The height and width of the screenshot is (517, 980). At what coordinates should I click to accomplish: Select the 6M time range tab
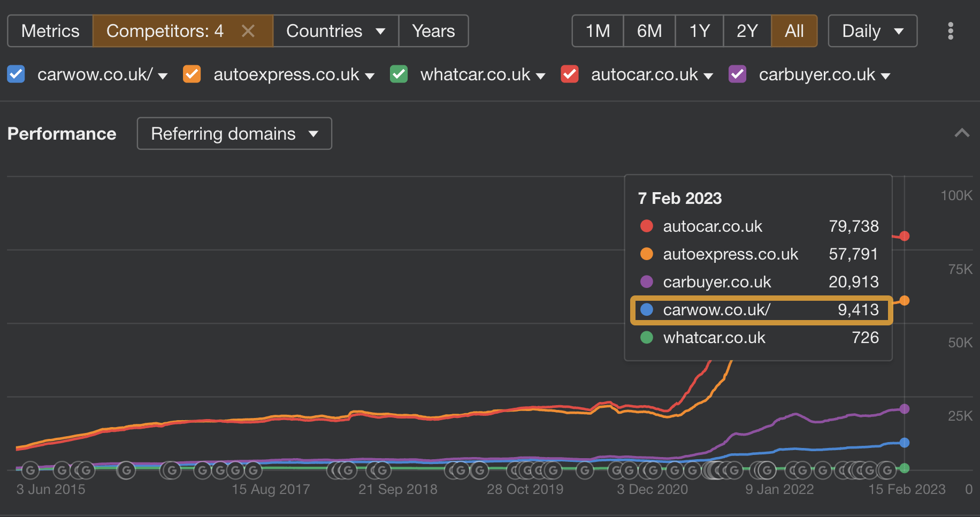point(648,31)
